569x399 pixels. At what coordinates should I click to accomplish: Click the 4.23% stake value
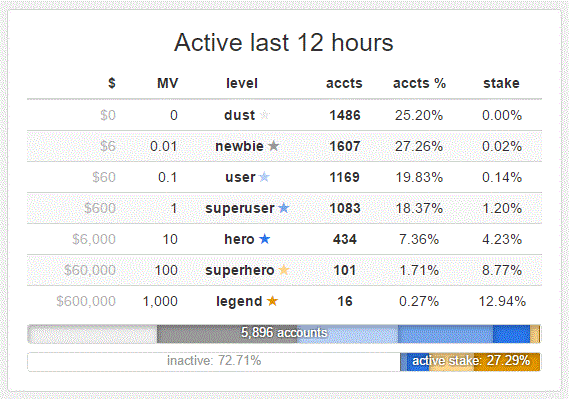coord(502,239)
